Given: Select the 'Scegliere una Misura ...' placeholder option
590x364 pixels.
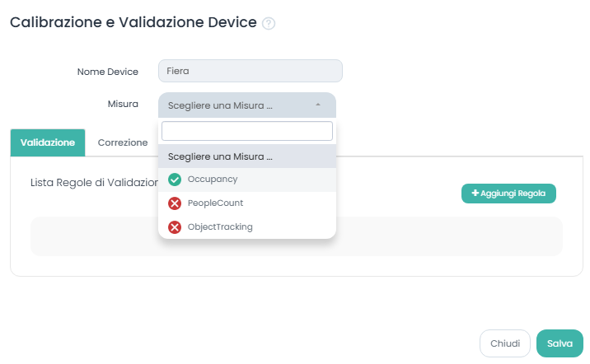Looking at the screenshot, I should 220,156.
